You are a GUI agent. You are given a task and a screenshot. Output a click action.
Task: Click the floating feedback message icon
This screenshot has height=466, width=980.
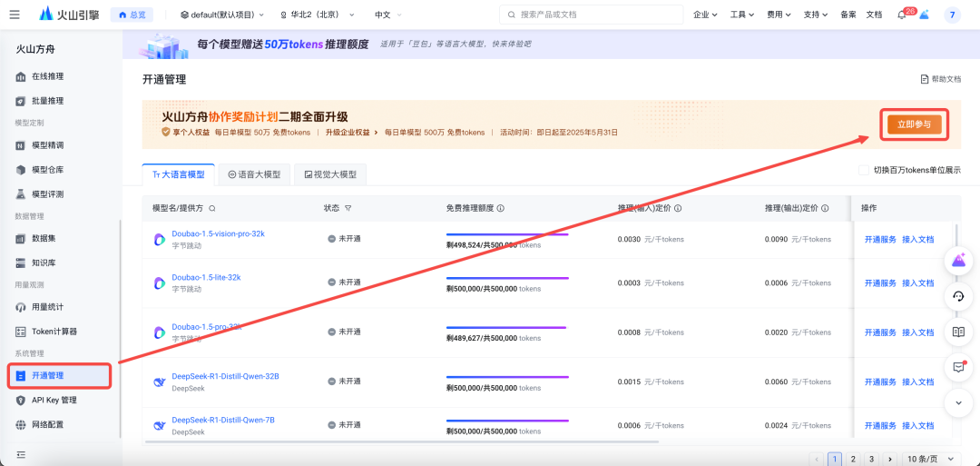coord(958,367)
